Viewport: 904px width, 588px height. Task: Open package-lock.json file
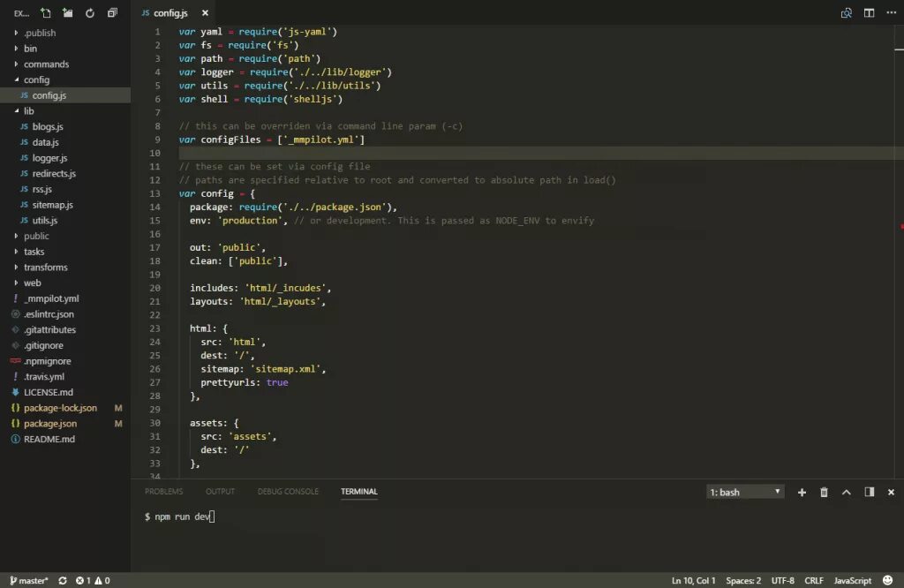point(65,408)
